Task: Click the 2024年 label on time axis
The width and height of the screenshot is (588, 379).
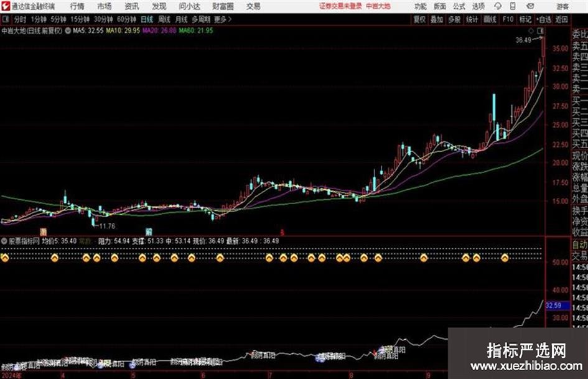Action: pos(12,375)
